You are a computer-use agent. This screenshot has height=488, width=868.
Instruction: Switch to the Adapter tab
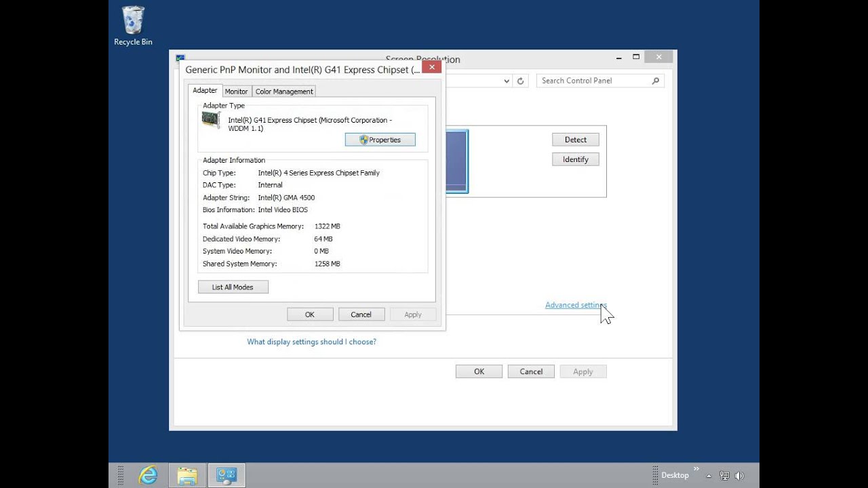[205, 90]
